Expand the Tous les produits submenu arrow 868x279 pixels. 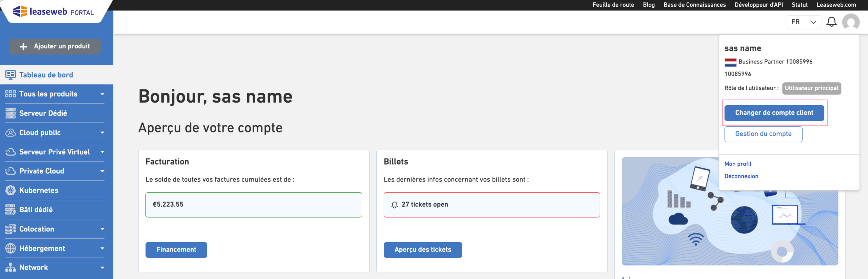(x=102, y=94)
